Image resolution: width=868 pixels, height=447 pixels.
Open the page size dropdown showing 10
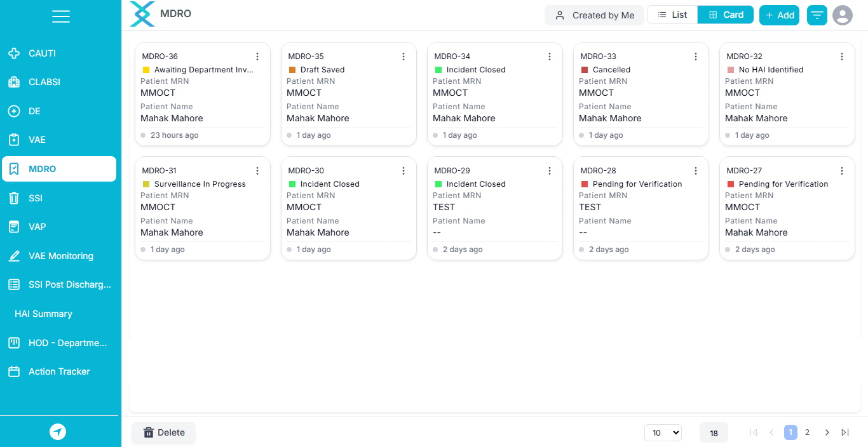point(663,432)
